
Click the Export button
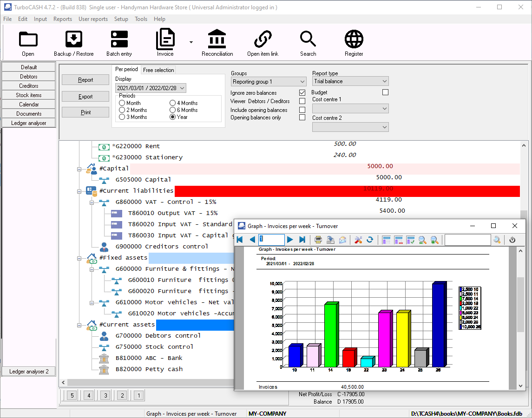tap(85, 97)
